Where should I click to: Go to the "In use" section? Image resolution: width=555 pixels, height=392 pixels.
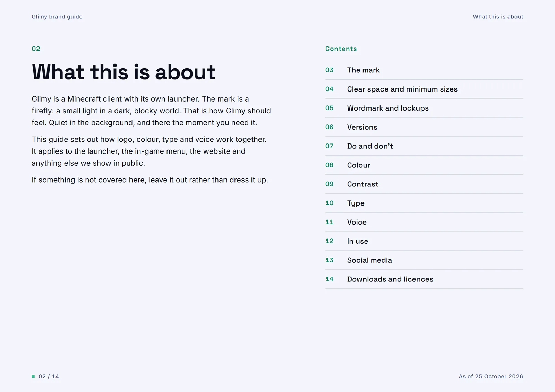pyautogui.click(x=424, y=242)
